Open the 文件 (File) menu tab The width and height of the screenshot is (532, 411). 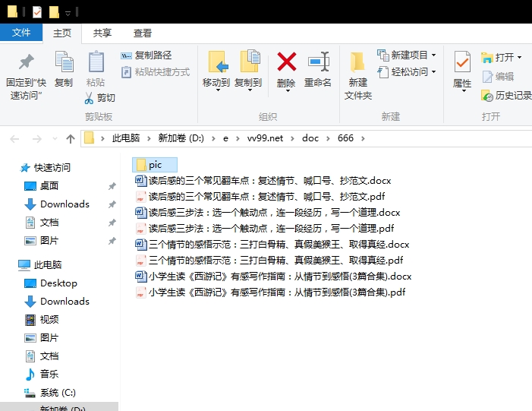21,33
